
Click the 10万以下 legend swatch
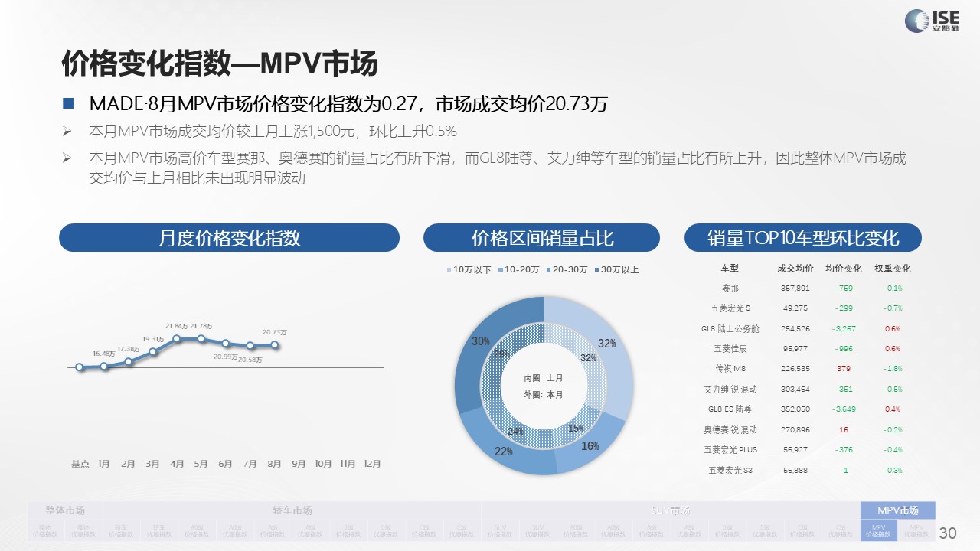coord(449,269)
